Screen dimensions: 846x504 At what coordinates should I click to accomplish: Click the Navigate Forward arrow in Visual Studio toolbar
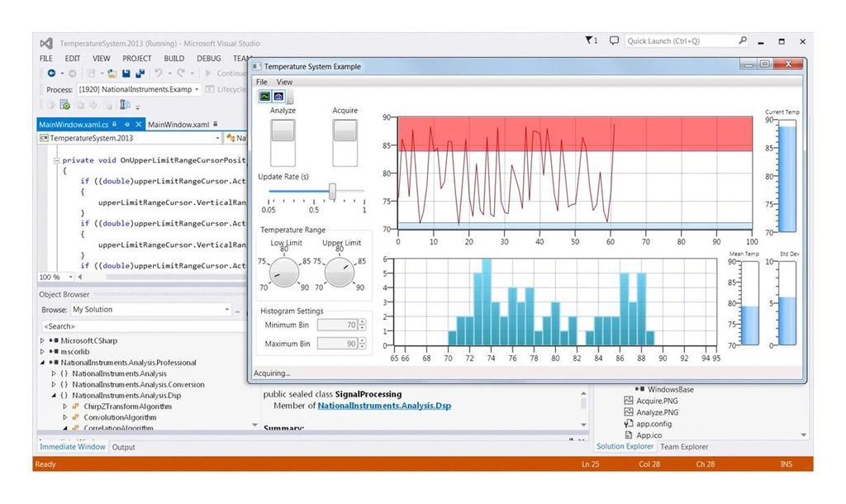[x=72, y=73]
